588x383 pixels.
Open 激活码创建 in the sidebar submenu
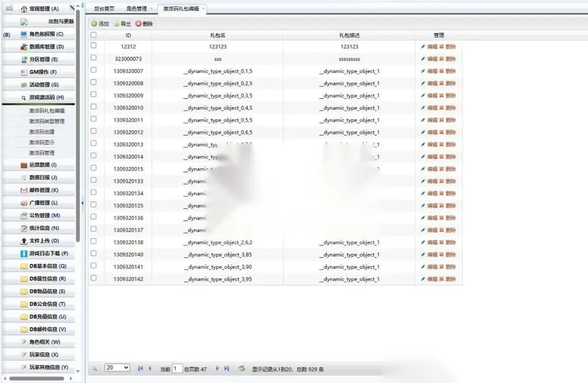pos(42,132)
